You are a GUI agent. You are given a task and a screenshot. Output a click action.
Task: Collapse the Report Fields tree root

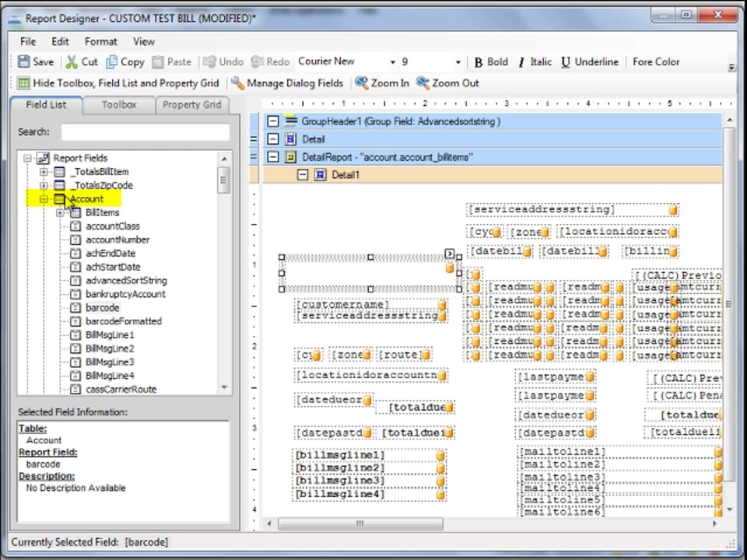(28, 158)
